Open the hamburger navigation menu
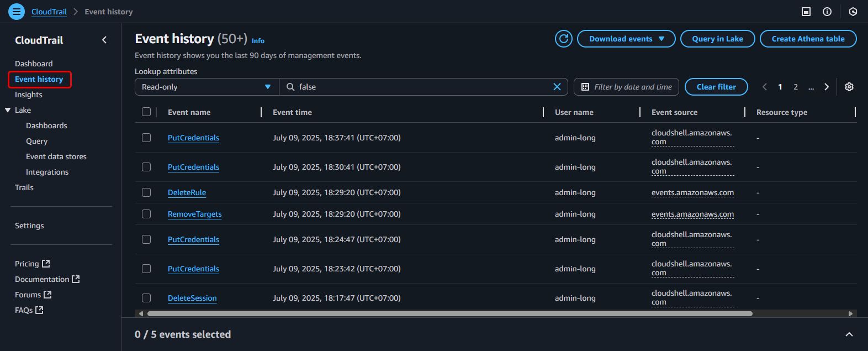The width and height of the screenshot is (868, 351). tap(17, 12)
